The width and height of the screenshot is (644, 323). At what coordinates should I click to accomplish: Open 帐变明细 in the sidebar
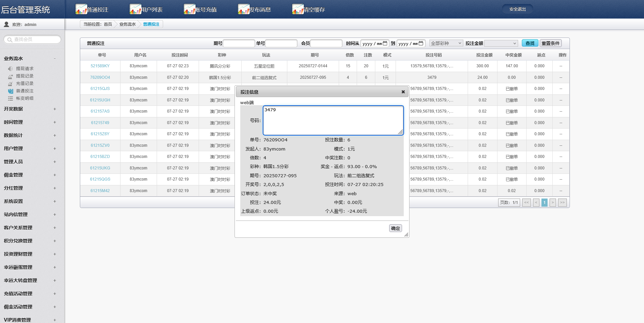25,98
